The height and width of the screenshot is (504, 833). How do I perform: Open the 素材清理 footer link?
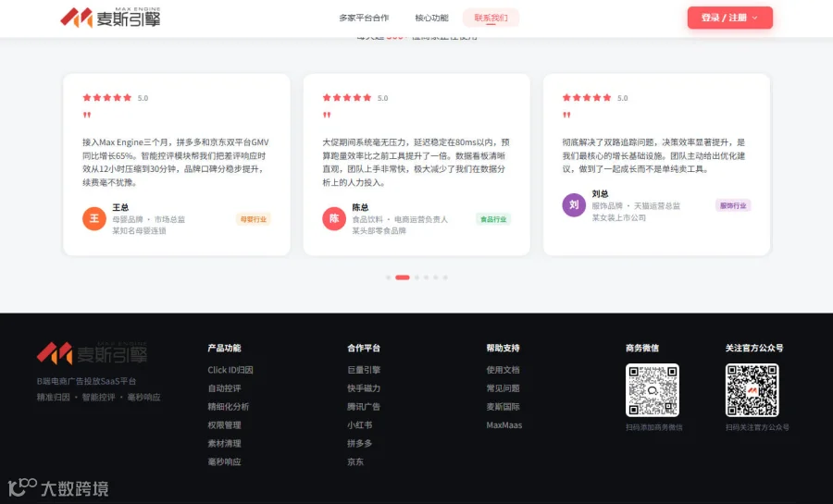point(224,444)
